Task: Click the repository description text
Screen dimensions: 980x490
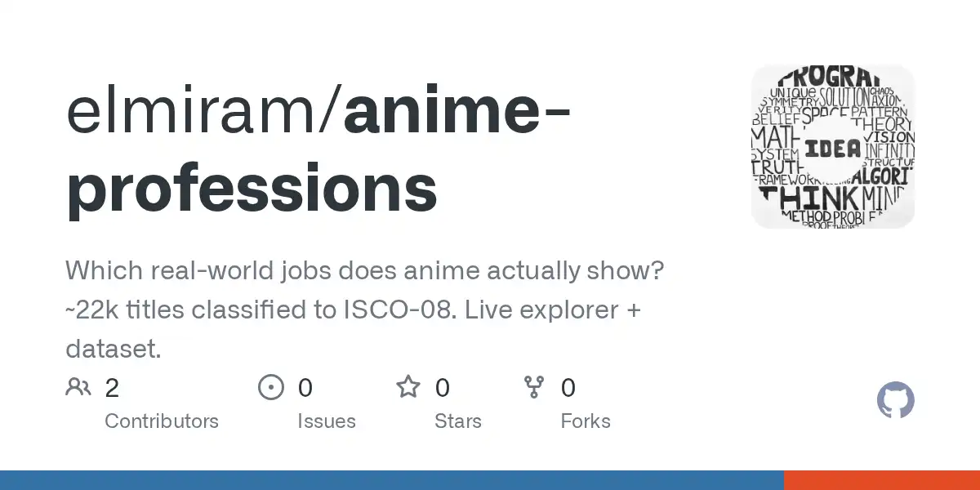Action: [365, 310]
